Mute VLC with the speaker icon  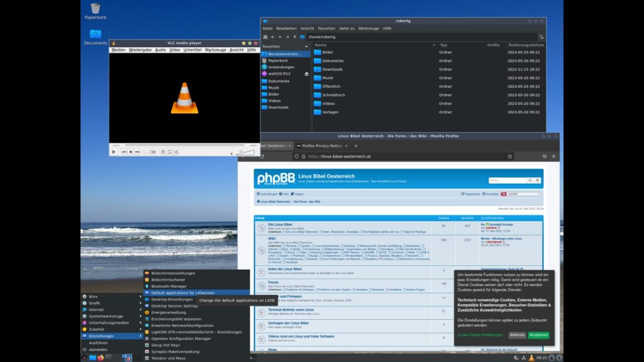click(231, 153)
